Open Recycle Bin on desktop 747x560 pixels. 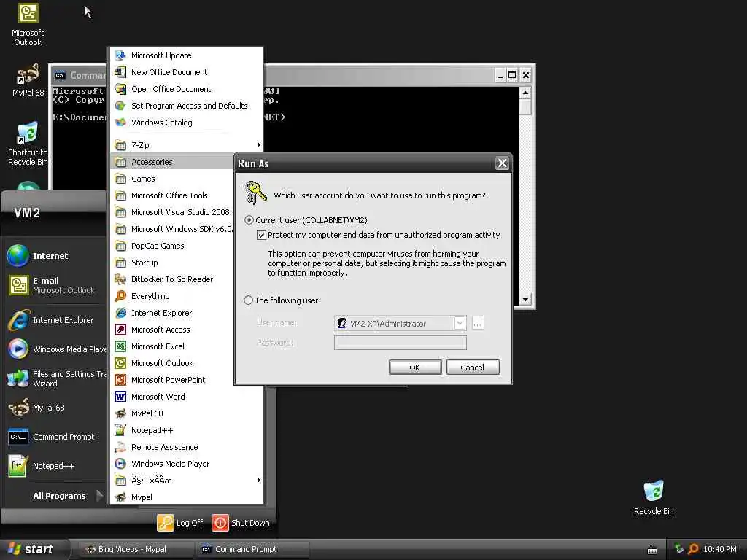654,497
